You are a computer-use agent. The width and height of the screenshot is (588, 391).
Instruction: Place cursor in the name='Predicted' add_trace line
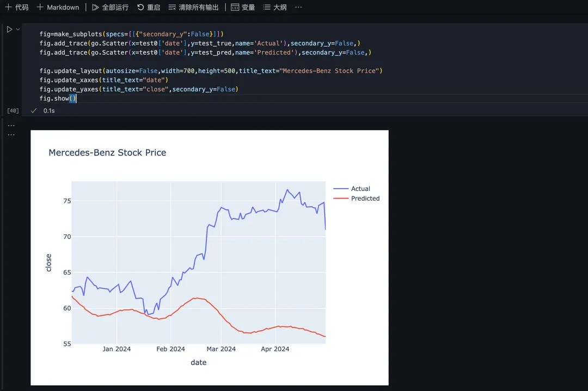click(205, 52)
